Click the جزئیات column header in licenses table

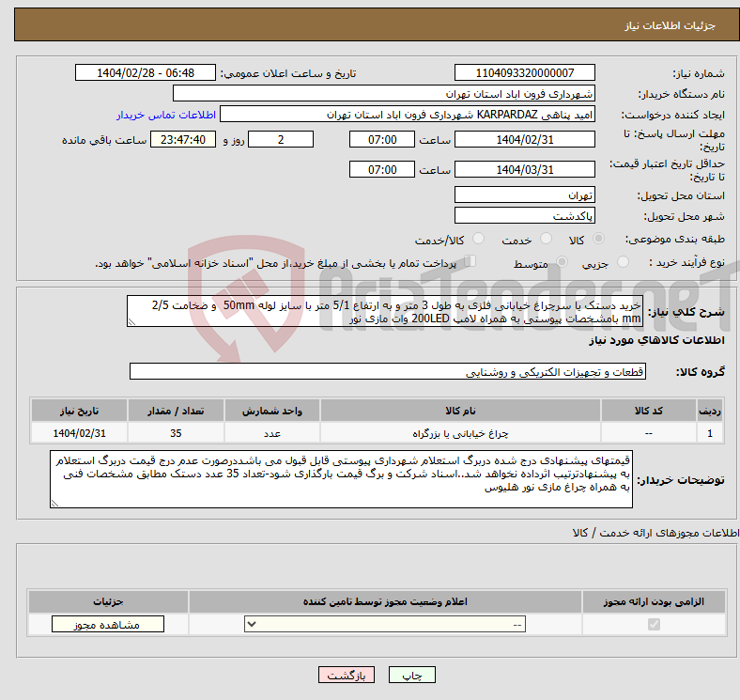108,601
